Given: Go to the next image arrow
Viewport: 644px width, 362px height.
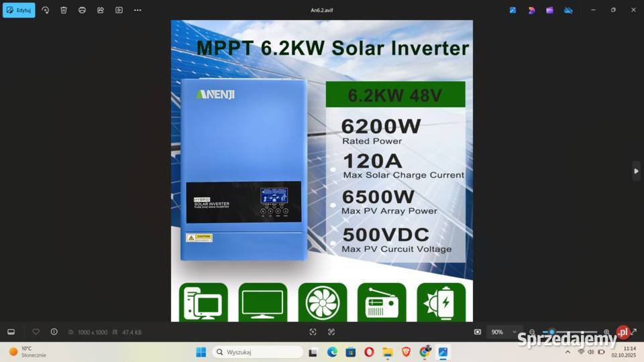Looking at the screenshot, I should pos(636,171).
